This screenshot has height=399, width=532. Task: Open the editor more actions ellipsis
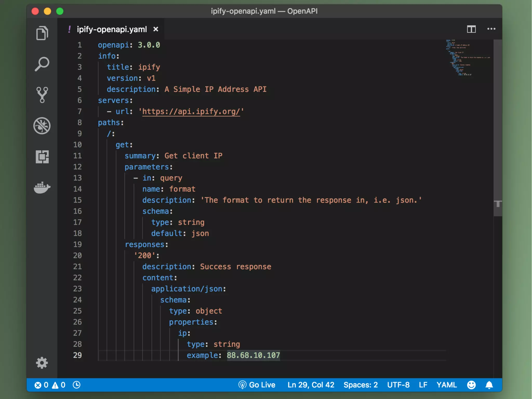[x=491, y=29]
